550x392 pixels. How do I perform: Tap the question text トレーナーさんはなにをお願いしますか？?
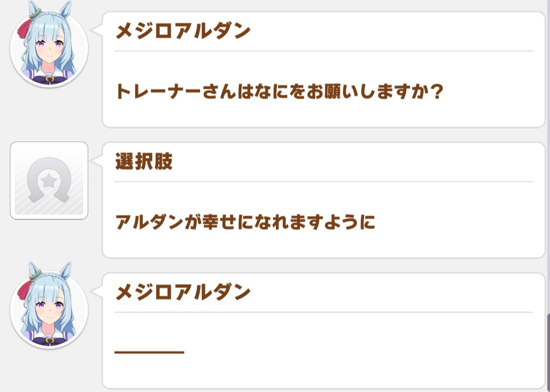click(x=278, y=91)
